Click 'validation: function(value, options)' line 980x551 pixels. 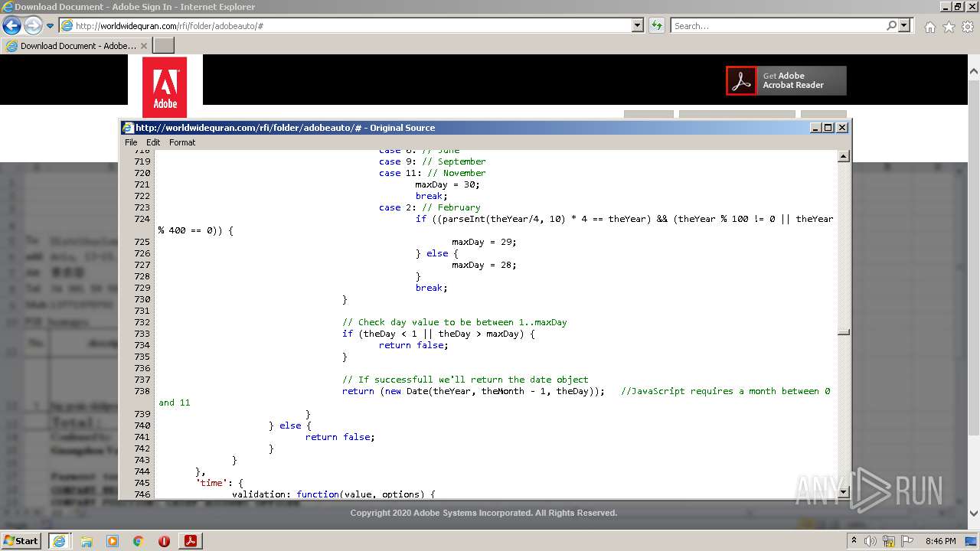pos(333,494)
